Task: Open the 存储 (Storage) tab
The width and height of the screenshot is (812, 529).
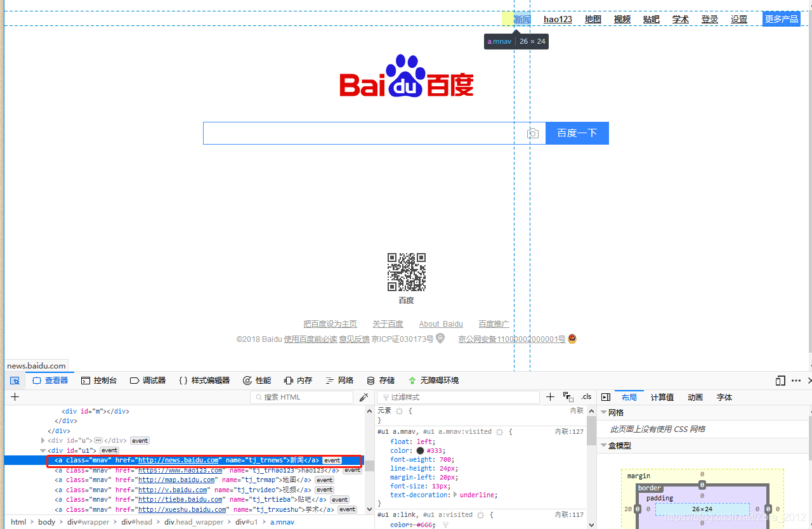Action: tap(381, 381)
